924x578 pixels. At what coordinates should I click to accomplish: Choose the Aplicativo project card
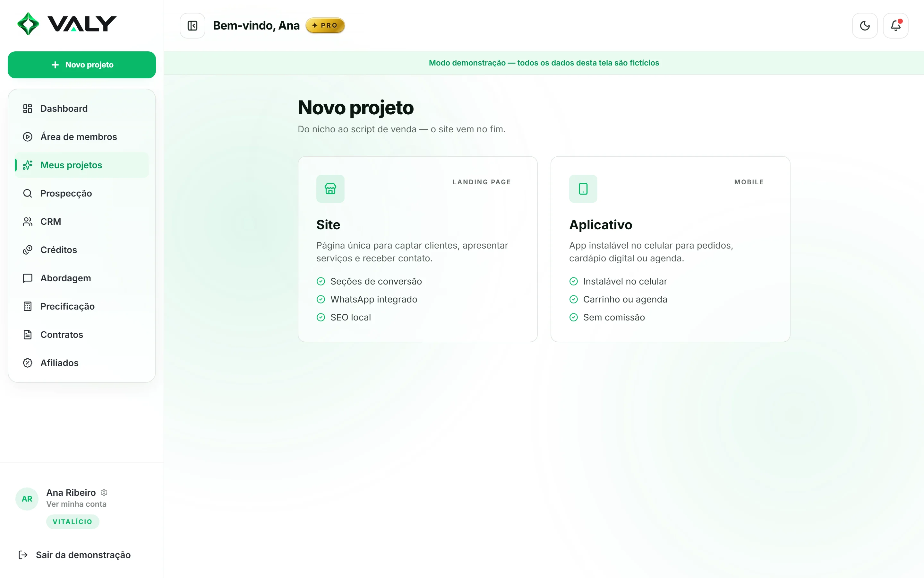pyautogui.click(x=671, y=249)
